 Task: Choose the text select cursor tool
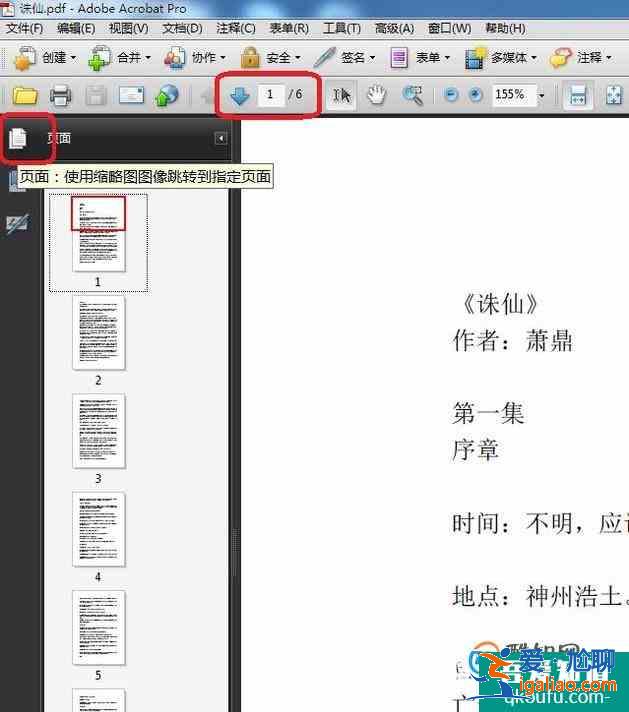pos(341,95)
